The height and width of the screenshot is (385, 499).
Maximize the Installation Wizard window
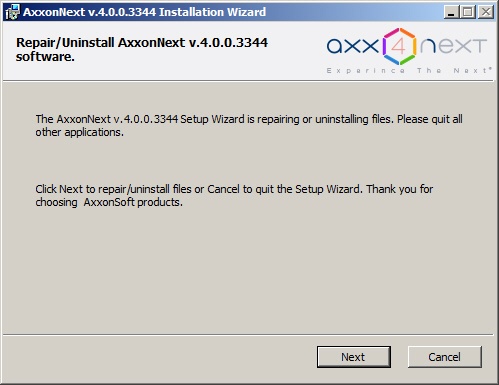pyautogui.click(x=468, y=12)
